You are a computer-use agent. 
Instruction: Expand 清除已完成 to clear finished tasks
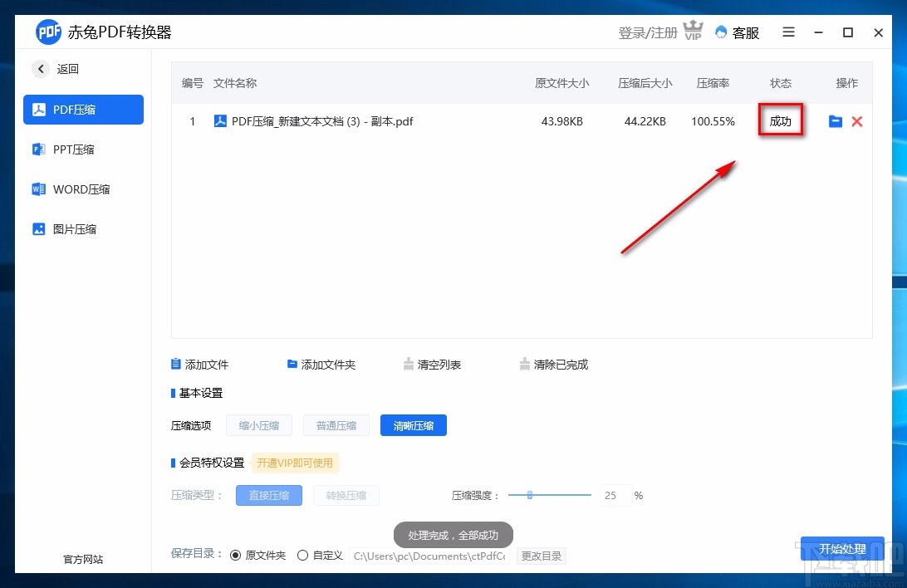click(x=552, y=364)
